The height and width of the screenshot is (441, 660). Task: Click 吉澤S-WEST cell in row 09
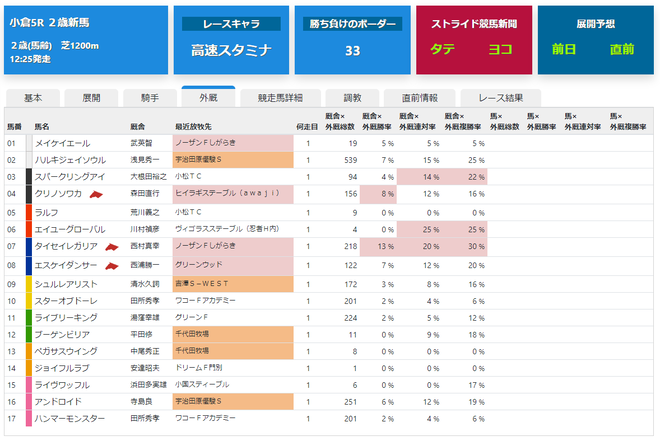233,284
